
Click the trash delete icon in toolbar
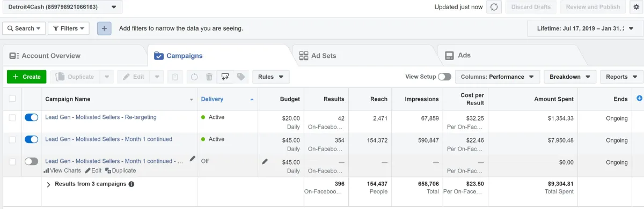click(x=209, y=77)
